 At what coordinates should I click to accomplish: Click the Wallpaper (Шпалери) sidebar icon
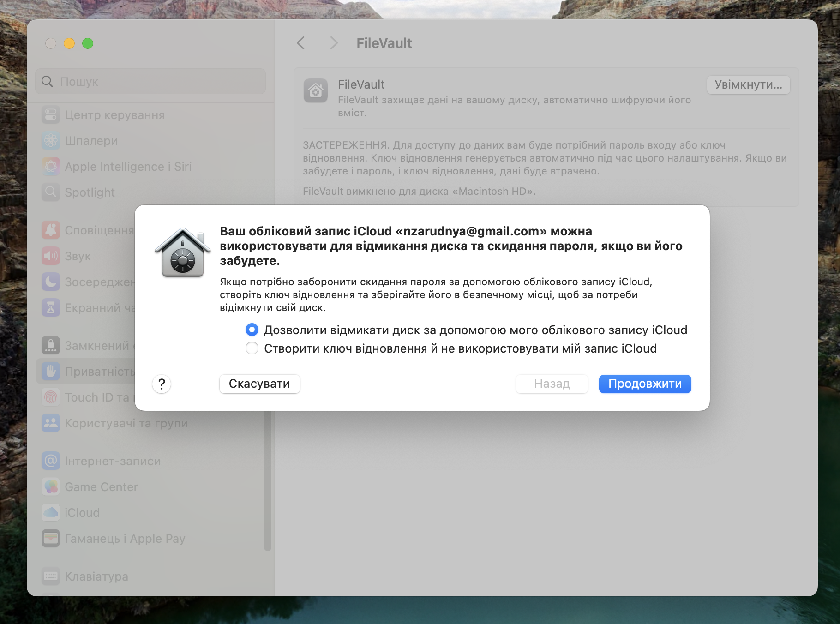(51, 141)
